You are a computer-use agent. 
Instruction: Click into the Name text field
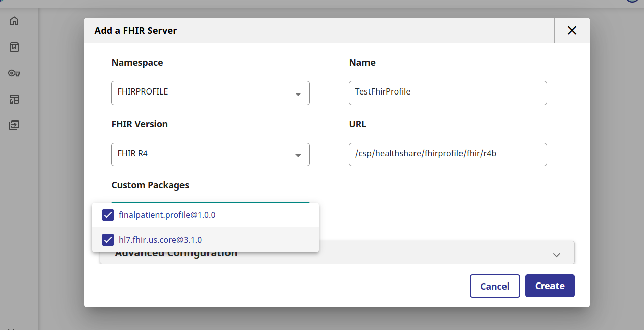[448, 93]
